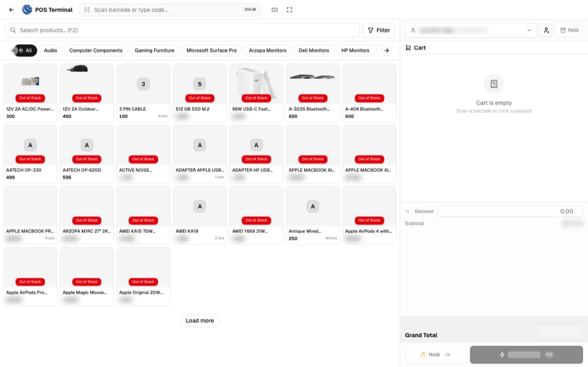
Task: Select Apple AirPods 4 product card
Action: coord(369,215)
